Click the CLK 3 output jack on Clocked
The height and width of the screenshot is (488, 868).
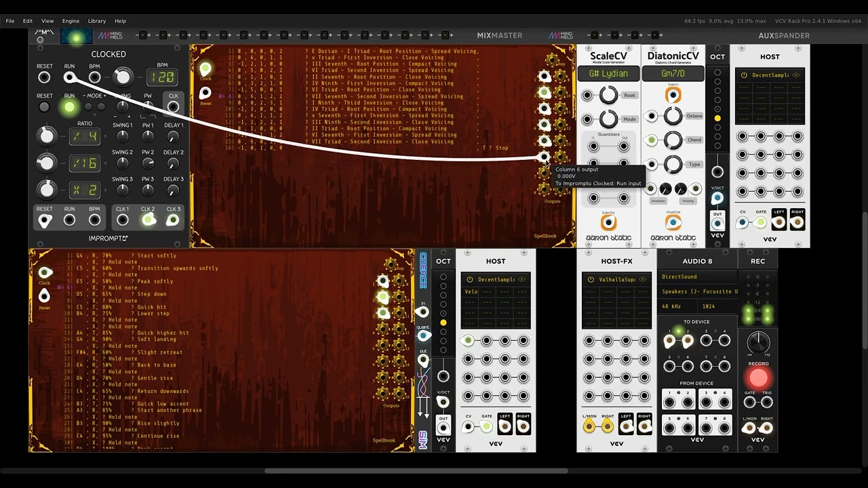pos(173,220)
